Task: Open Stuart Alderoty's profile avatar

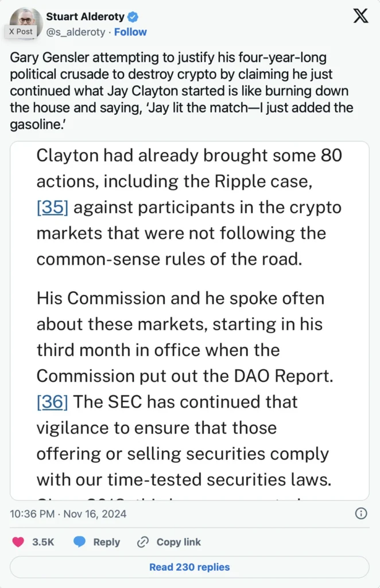Action: [26, 23]
